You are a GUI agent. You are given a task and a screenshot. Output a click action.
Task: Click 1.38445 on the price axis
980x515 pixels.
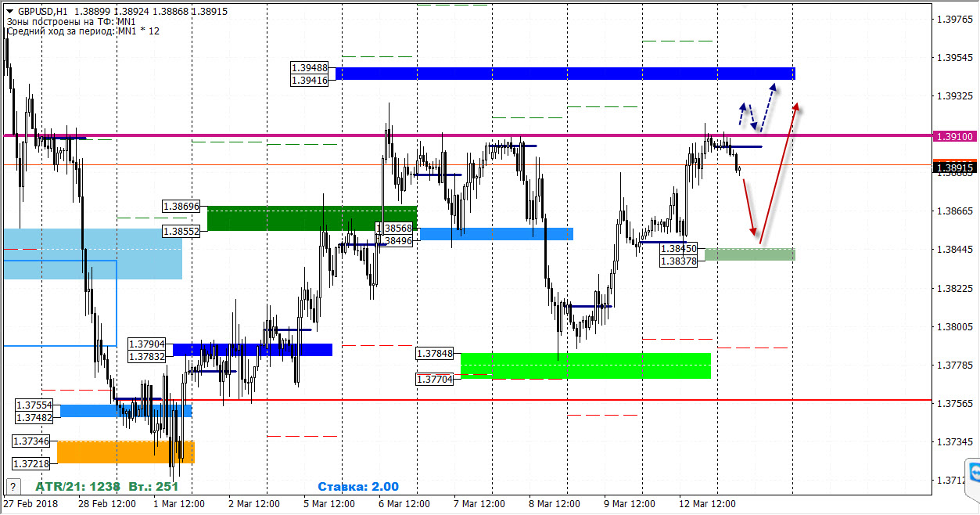click(x=956, y=250)
